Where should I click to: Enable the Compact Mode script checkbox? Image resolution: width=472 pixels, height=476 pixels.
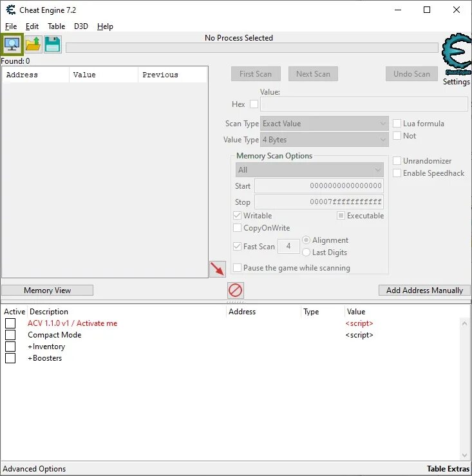click(x=10, y=335)
